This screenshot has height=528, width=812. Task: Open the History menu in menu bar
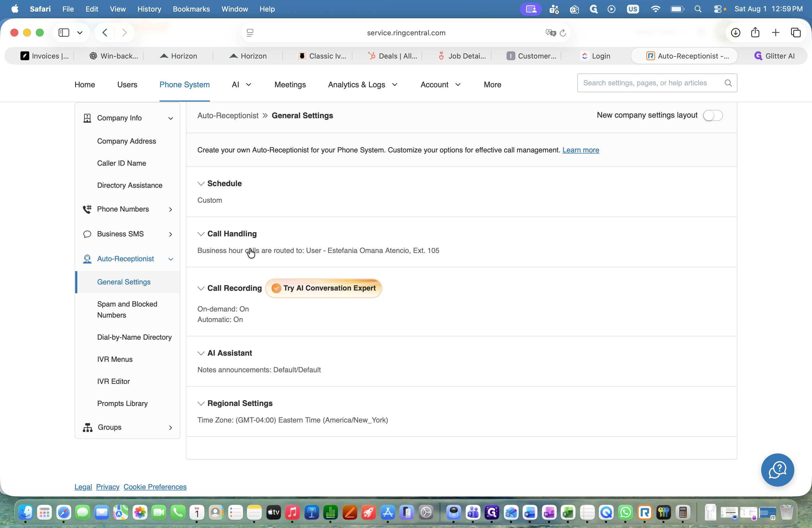[149, 9]
